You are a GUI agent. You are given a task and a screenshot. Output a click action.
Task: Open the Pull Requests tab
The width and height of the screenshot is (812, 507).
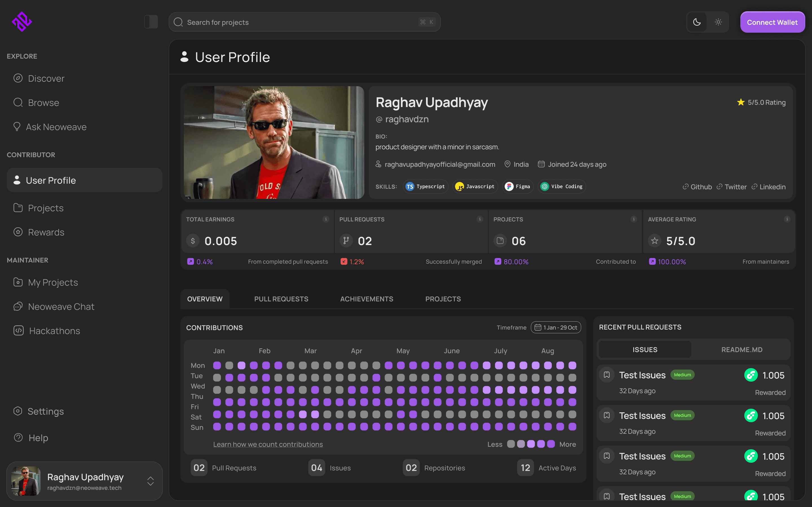pos(281,299)
